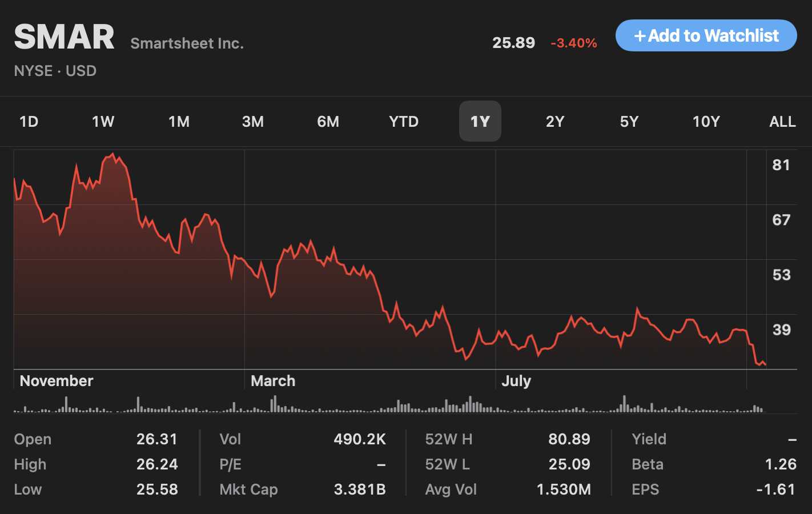Click the 39 price axis label
The image size is (812, 514).
click(x=781, y=330)
